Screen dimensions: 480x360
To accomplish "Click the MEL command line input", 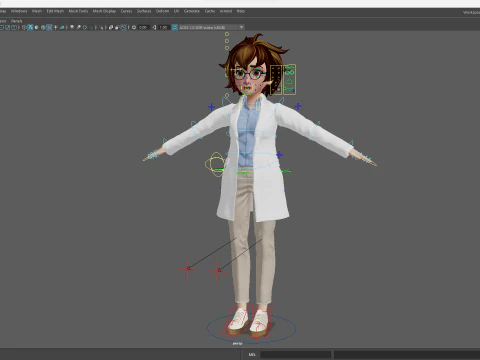I will 296,354.
